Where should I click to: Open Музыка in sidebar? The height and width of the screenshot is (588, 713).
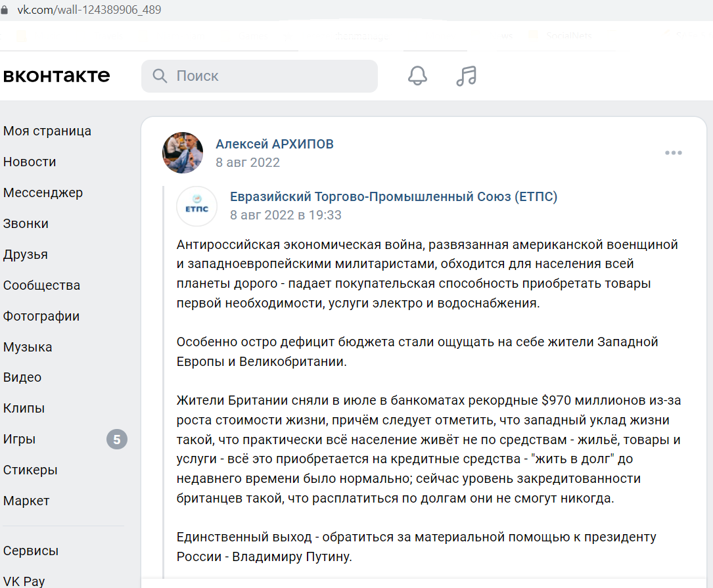[x=28, y=347]
